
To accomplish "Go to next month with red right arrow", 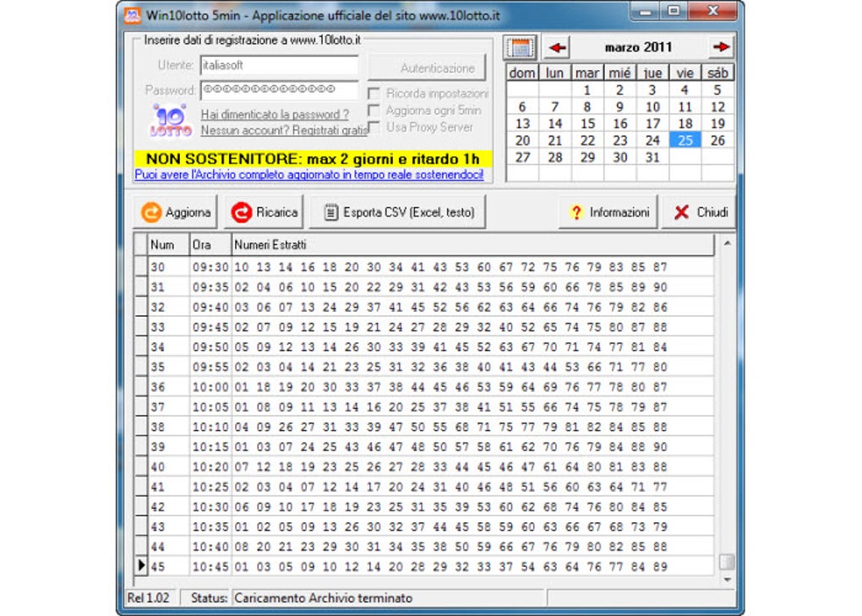I will coord(720,47).
